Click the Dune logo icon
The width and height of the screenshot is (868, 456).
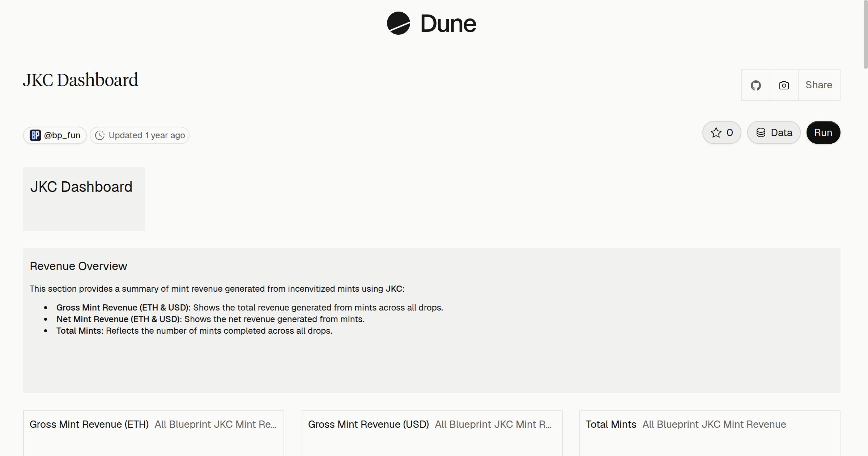pos(398,23)
